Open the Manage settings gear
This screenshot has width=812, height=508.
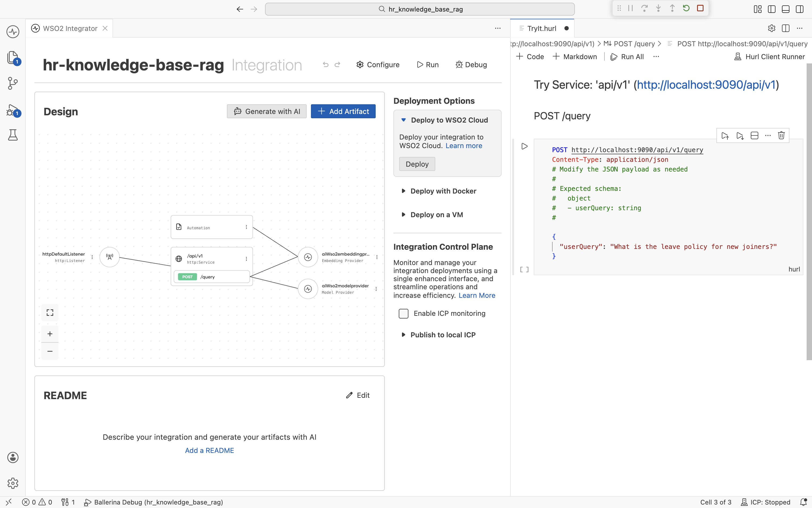click(x=13, y=483)
